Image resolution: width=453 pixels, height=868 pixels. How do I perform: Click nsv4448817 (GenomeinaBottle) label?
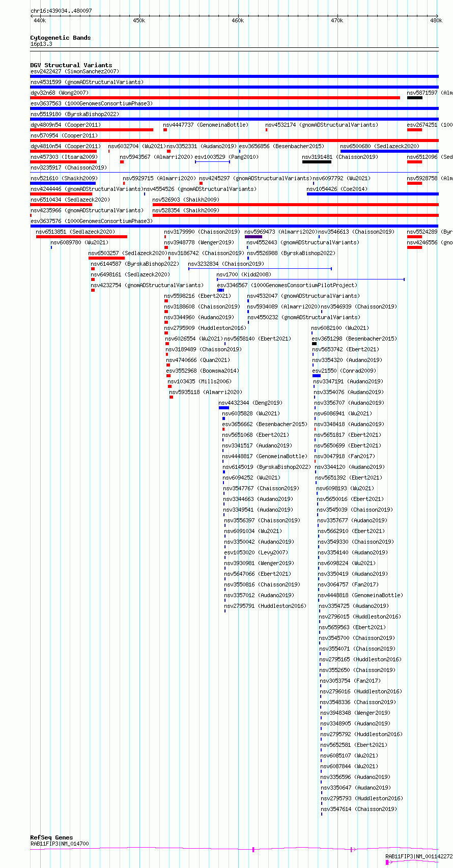pos(265,457)
